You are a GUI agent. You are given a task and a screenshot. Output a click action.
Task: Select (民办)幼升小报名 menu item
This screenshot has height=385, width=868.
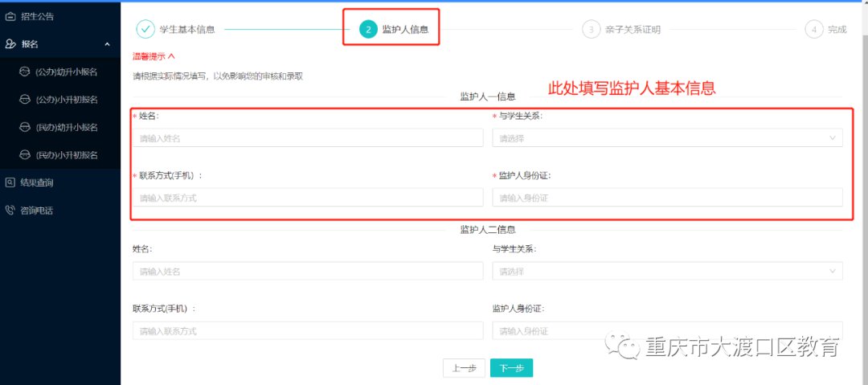pos(66,127)
